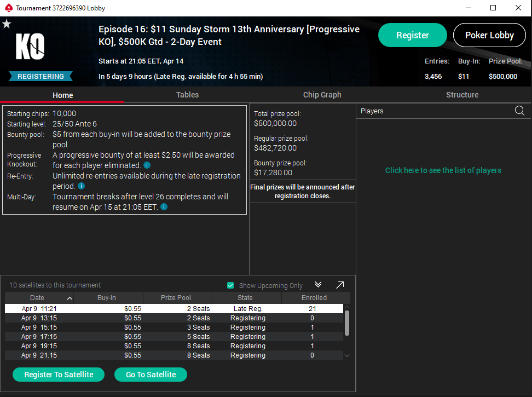This screenshot has width=532, height=397.
Task: Click the satellites list scrollbar thumb
Action: (x=347, y=323)
